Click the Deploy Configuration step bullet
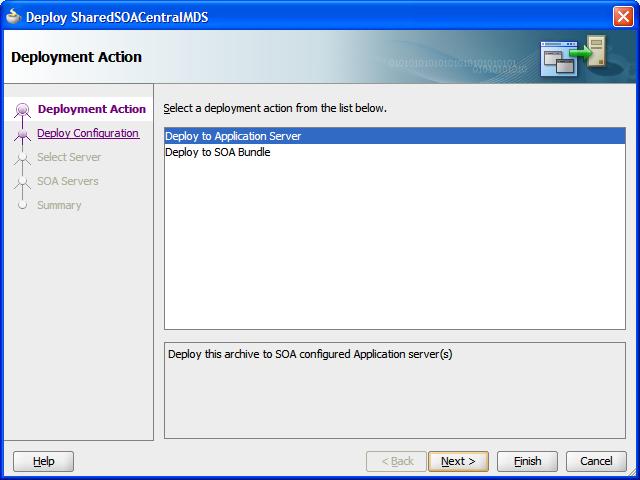The image size is (640, 480). point(22,133)
